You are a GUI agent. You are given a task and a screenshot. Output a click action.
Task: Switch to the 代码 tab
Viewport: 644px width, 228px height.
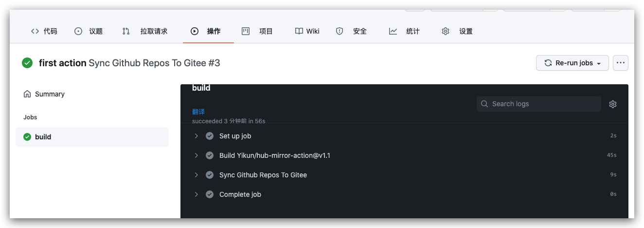[44, 31]
